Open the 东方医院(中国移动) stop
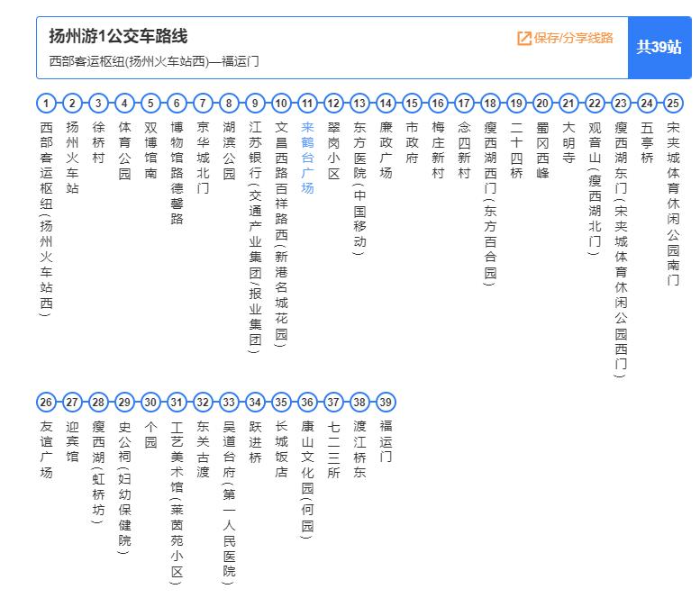The image size is (700, 598). point(359,188)
